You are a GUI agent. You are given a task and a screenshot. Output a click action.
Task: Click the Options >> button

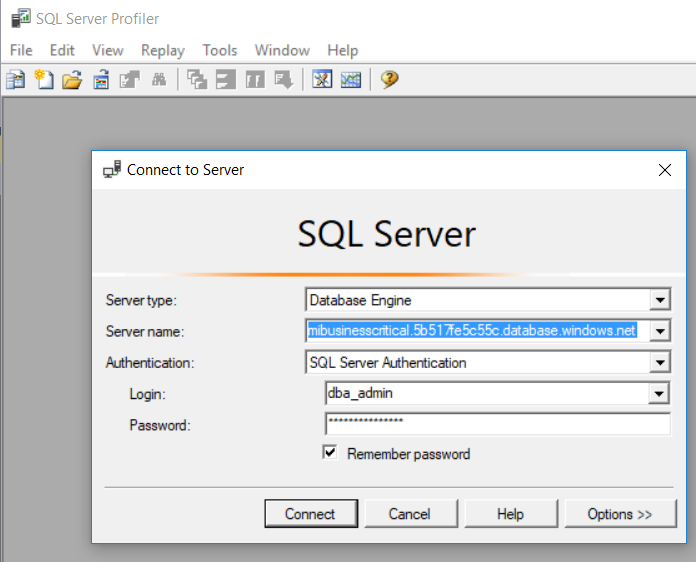click(x=619, y=514)
